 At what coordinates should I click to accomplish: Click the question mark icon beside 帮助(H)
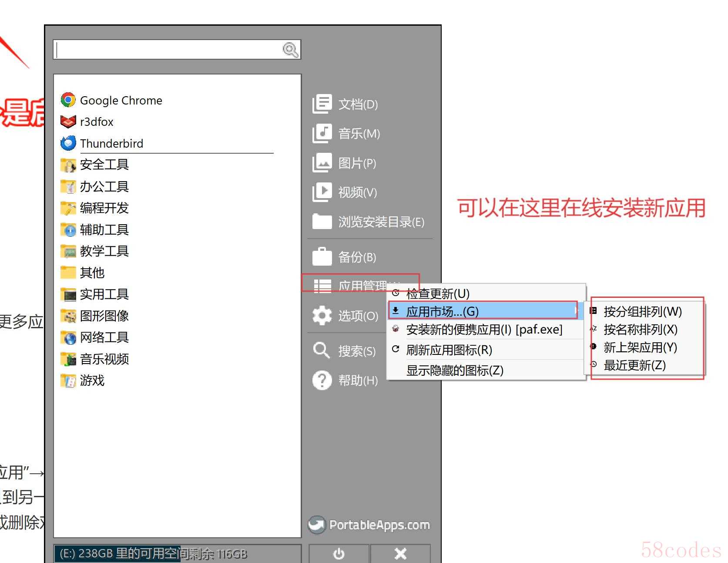(x=322, y=380)
